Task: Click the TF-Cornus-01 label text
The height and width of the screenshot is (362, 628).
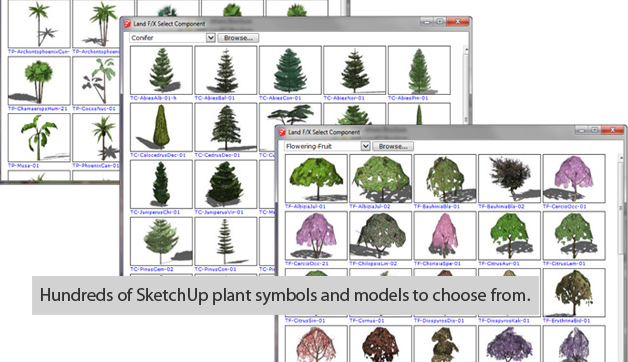Action: point(366,321)
